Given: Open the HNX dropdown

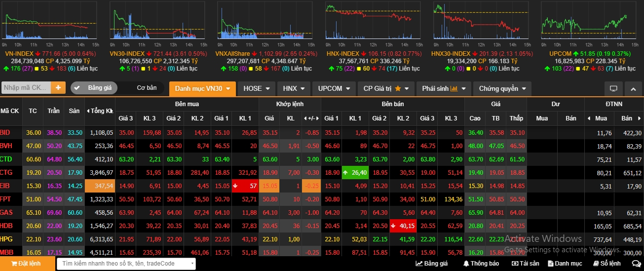Looking at the screenshot, I should [x=294, y=89].
